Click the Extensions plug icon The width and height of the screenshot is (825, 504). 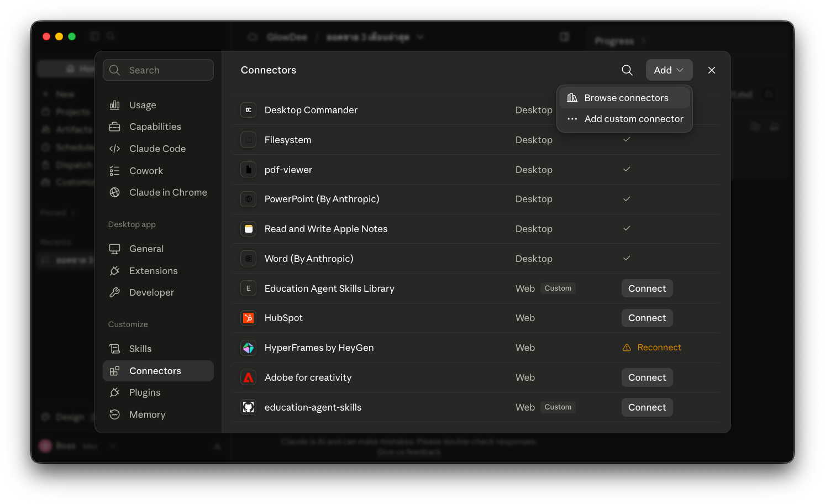(x=115, y=271)
